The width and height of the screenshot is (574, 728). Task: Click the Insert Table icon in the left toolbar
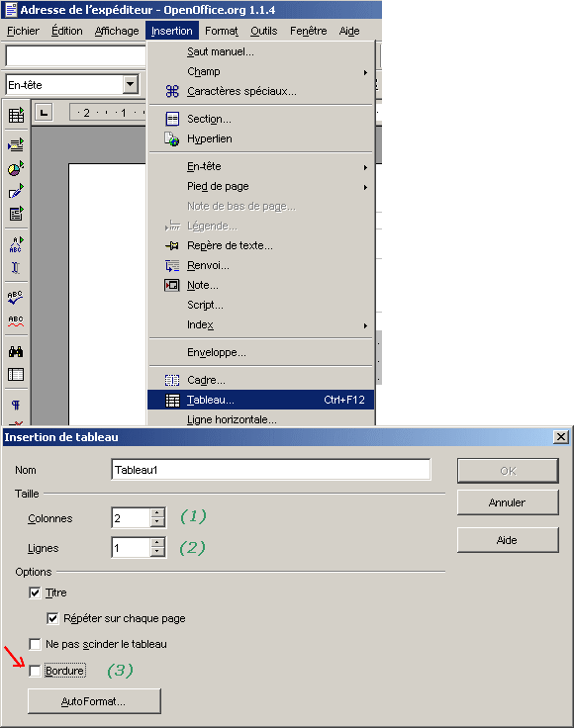point(16,115)
